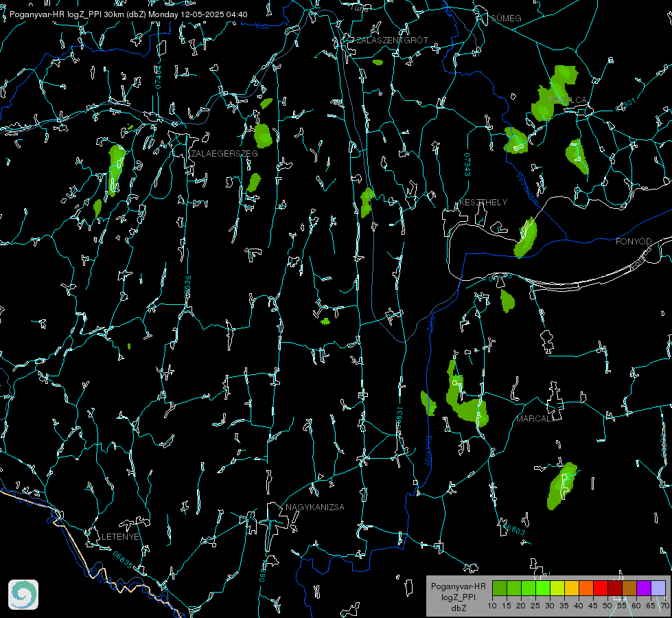Click the FONYÓD city label
The width and height of the screenshot is (672, 618).
(x=634, y=242)
